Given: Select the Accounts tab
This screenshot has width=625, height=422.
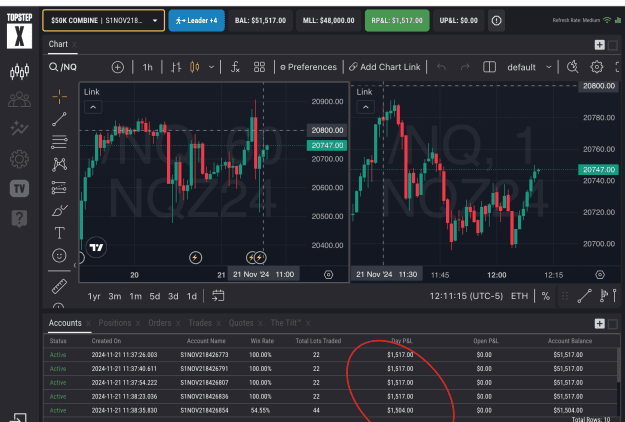Looking at the screenshot, I should click(x=65, y=323).
